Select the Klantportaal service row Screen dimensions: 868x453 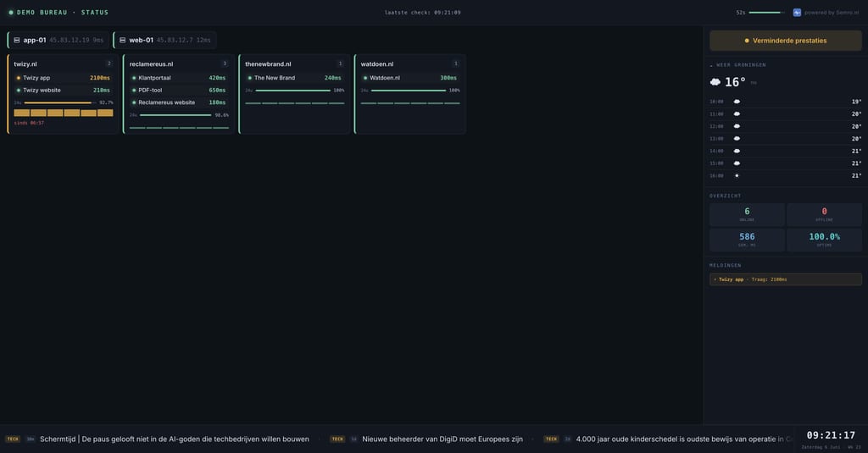click(x=179, y=78)
